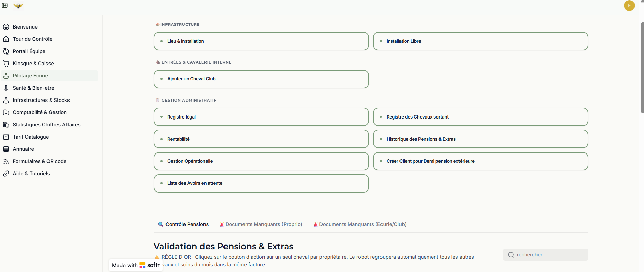The height and width of the screenshot is (272, 644).
Task: Click the smiley icon beside Bienvenue
Action: (x=6, y=27)
